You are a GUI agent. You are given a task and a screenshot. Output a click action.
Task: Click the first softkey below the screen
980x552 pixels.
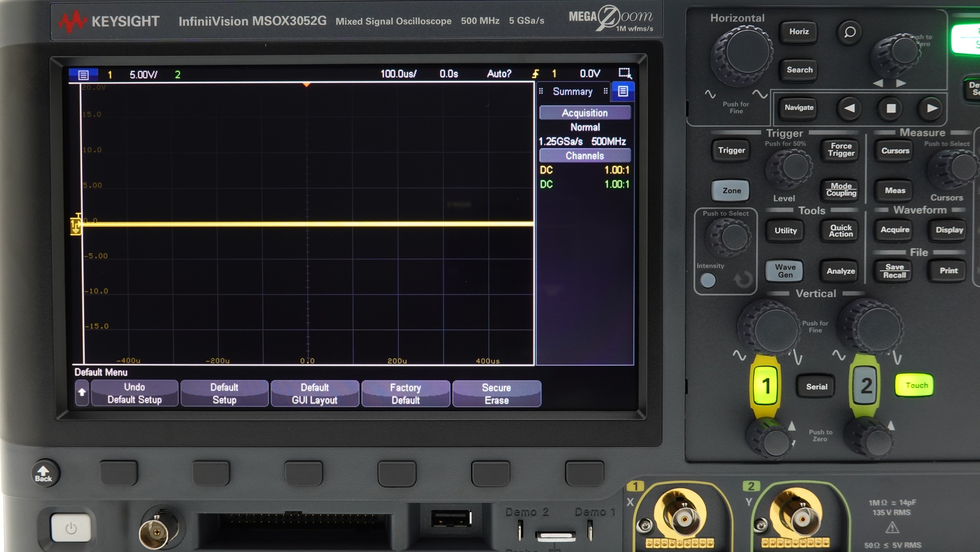119,473
